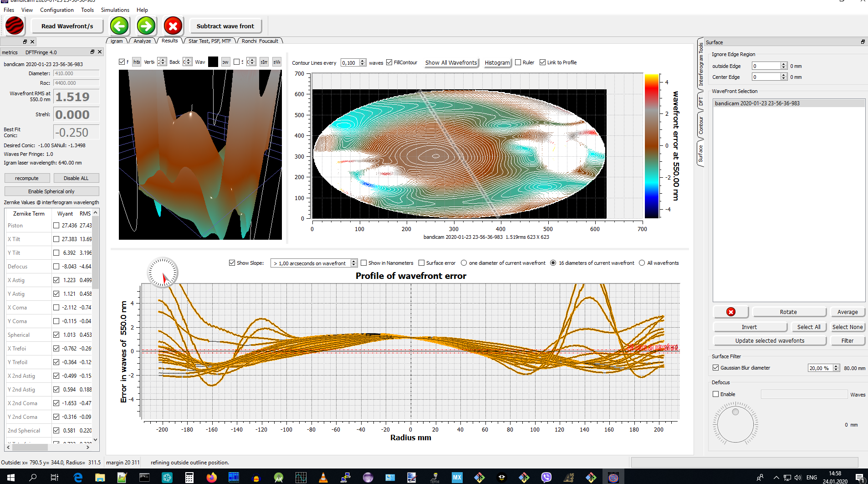The image size is (868, 484).
Task: Click Subtract wave front button
Action: click(x=225, y=26)
